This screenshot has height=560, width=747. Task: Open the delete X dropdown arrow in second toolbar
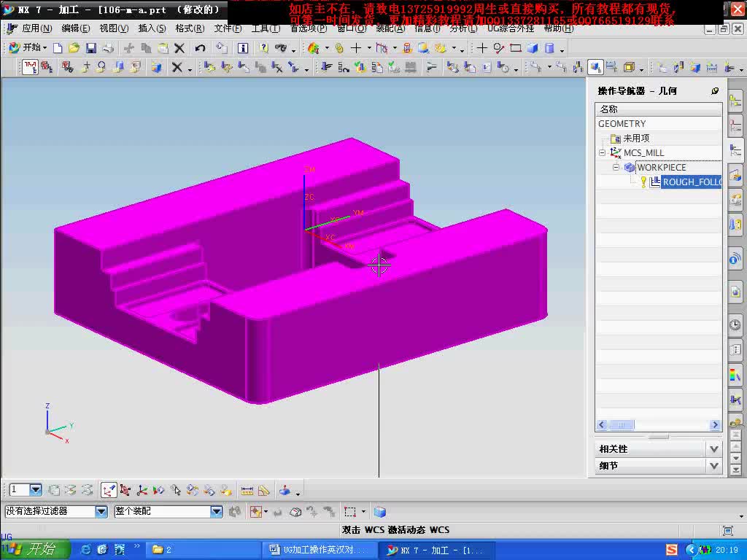click(190, 70)
